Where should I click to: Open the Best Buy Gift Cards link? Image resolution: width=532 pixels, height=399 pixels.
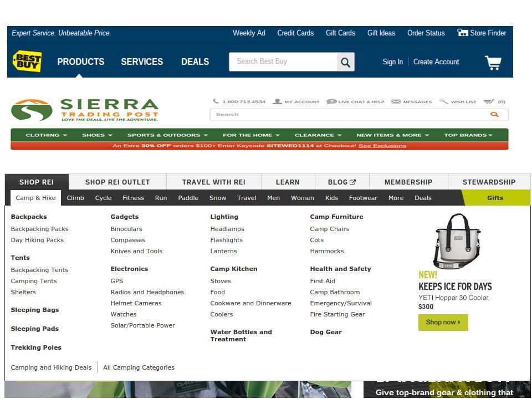pyautogui.click(x=340, y=33)
